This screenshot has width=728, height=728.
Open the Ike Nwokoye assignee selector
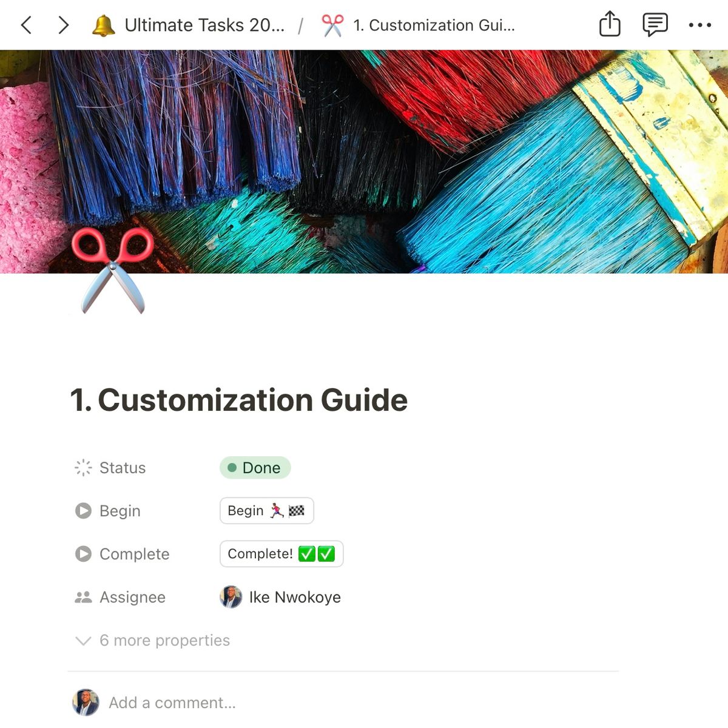tap(280, 597)
